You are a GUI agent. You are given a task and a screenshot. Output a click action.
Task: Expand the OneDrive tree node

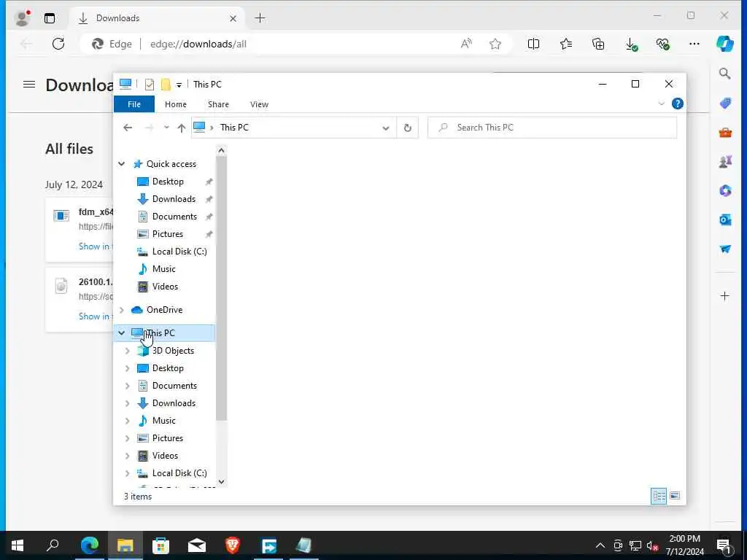point(122,310)
